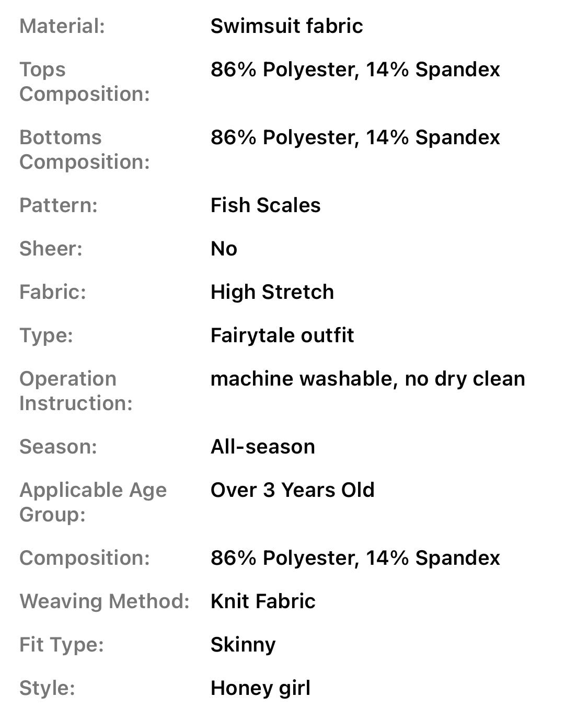The height and width of the screenshot is (709, 588).
Task: Click the 'Fish Scales' pattern value
Action: [266, 205]
